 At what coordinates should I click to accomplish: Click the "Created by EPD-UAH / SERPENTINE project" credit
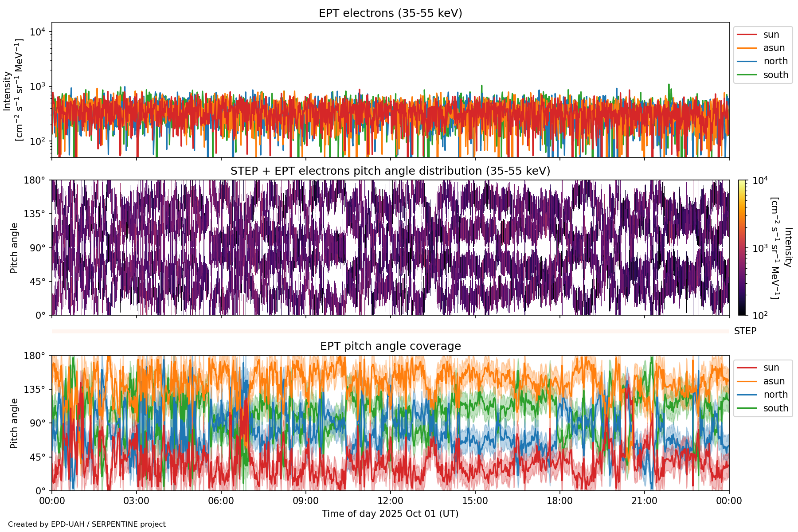(87, 524)
